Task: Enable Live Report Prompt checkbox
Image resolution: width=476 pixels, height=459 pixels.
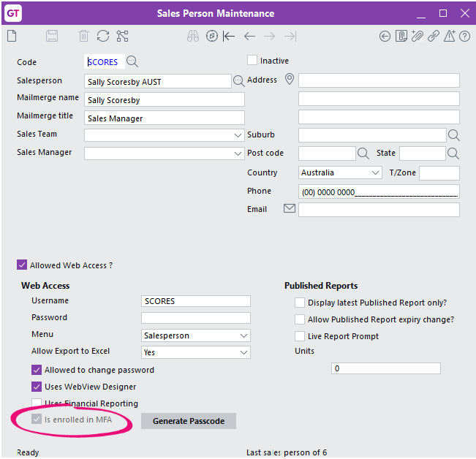Action: pos(300,336)
